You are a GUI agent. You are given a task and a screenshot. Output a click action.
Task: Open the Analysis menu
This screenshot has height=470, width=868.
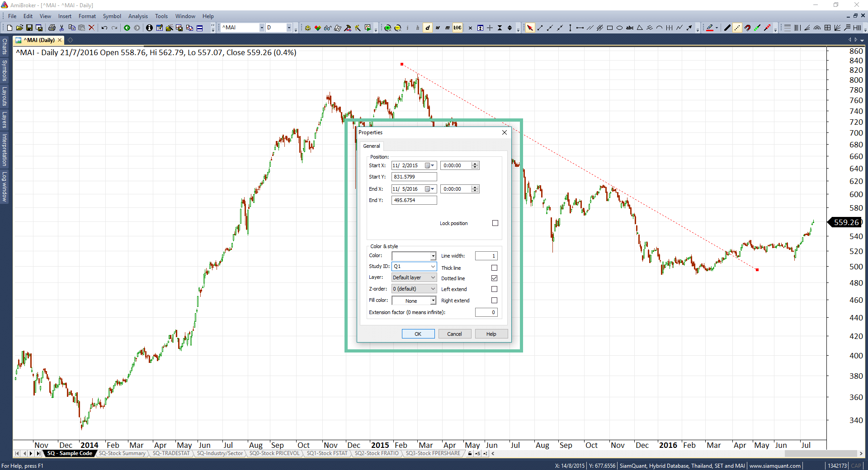[x=138, y=16]
